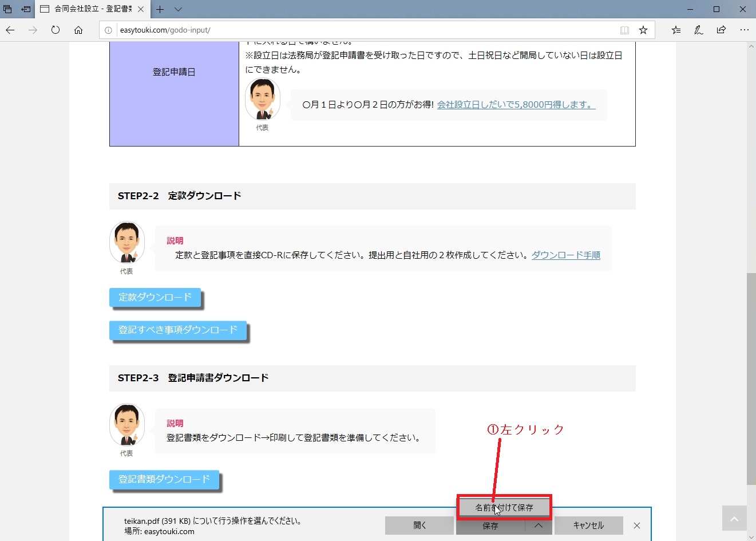
Task: Go to the Home page icon
Action: pos(78,30)
